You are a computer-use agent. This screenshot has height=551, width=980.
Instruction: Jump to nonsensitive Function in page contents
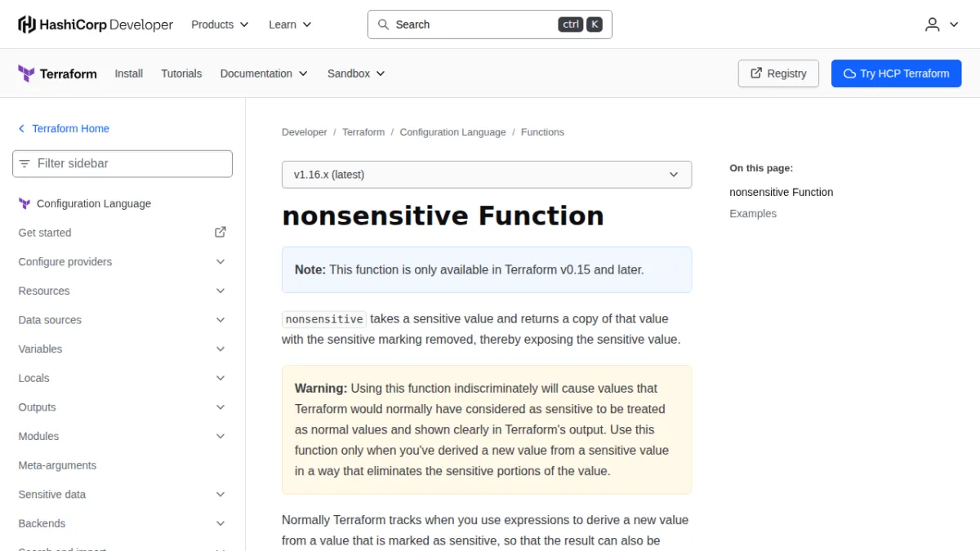pyautogui.click(x=782, y=193)
